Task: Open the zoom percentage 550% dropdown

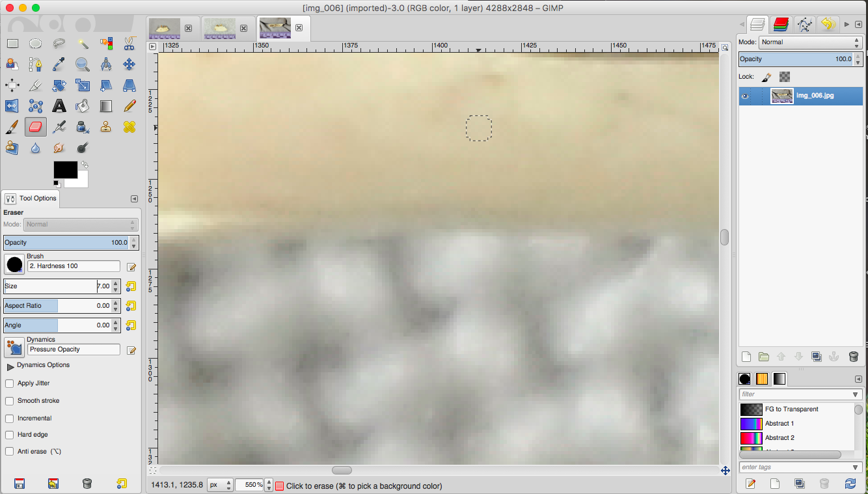Action: [269, 486]
